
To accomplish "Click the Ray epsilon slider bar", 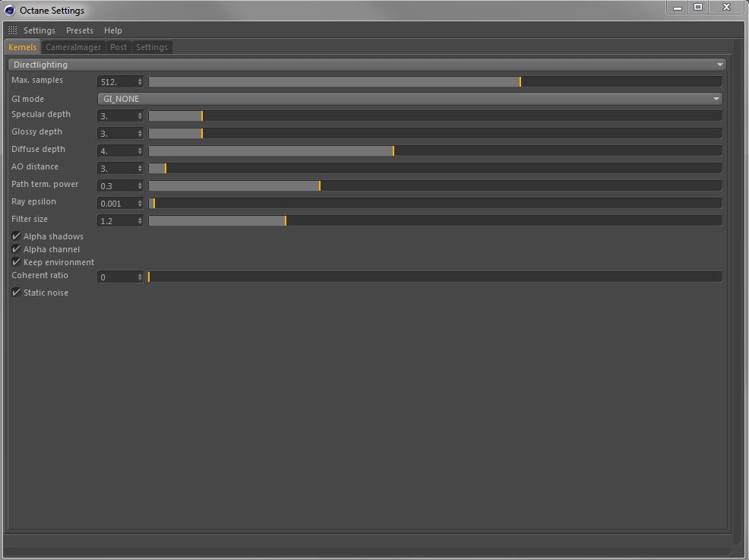I will pos(435,203).
